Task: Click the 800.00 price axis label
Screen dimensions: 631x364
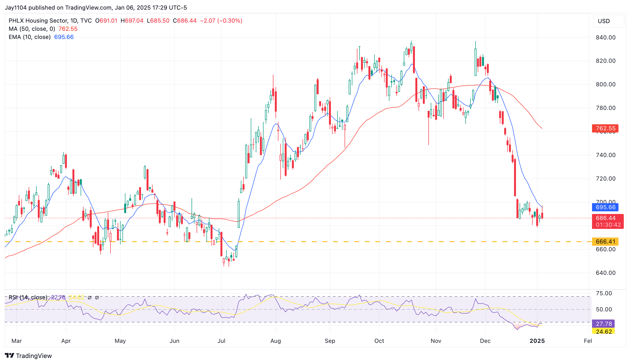Action: [606, 84]
